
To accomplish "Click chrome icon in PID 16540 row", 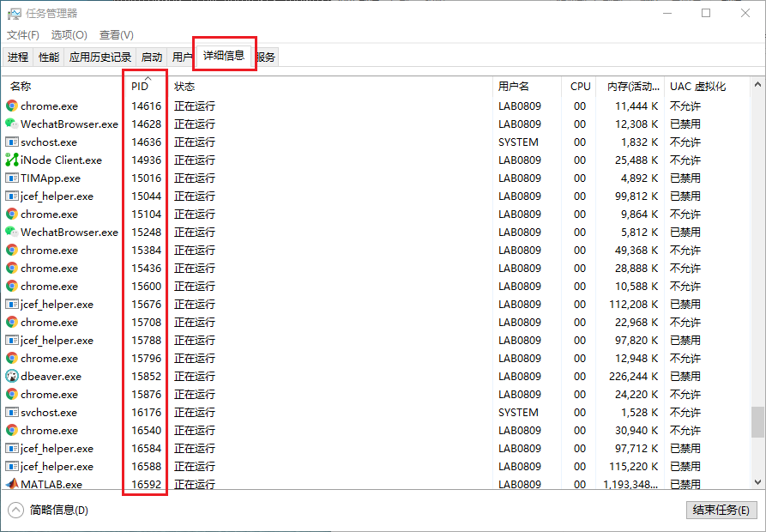I will tap(12, 431).
